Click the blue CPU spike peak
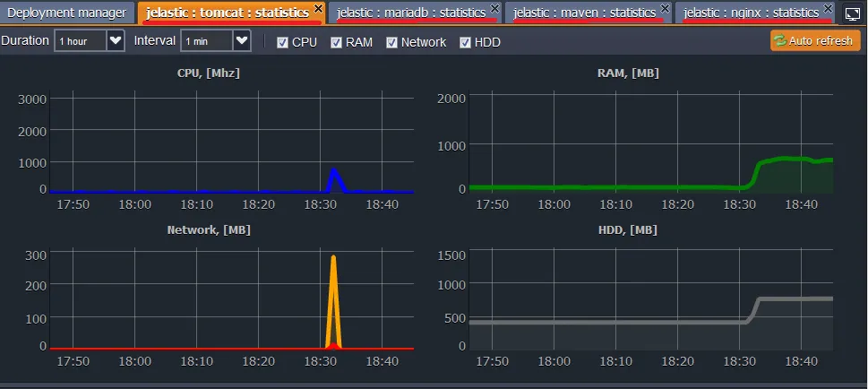 pyautogui.click(x=334, y=170)
